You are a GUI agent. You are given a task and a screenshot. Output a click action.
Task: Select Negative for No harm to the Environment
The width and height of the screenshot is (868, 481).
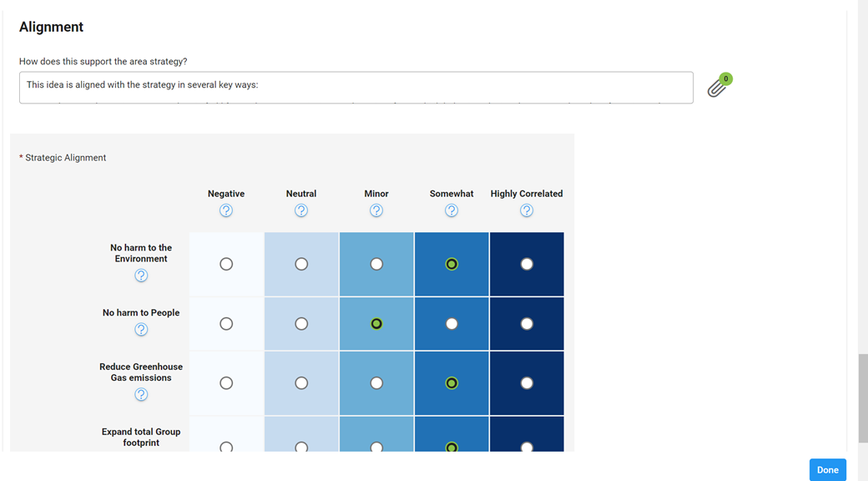226,263
